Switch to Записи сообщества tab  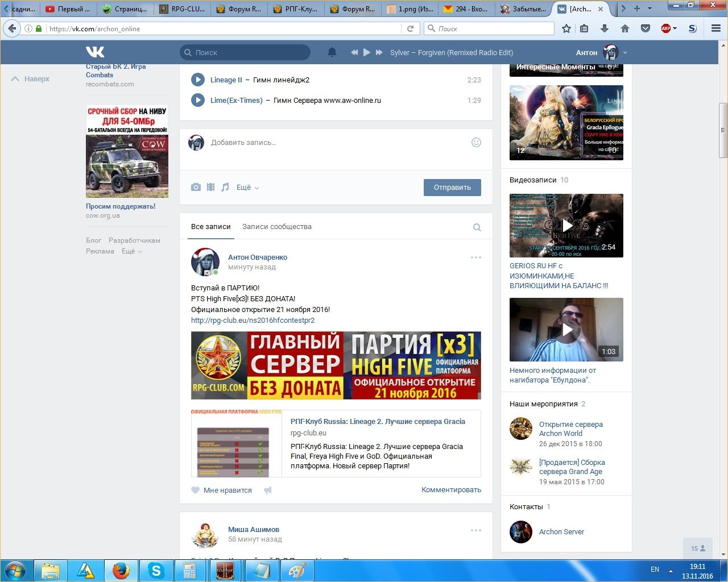[x=277, y=227]
